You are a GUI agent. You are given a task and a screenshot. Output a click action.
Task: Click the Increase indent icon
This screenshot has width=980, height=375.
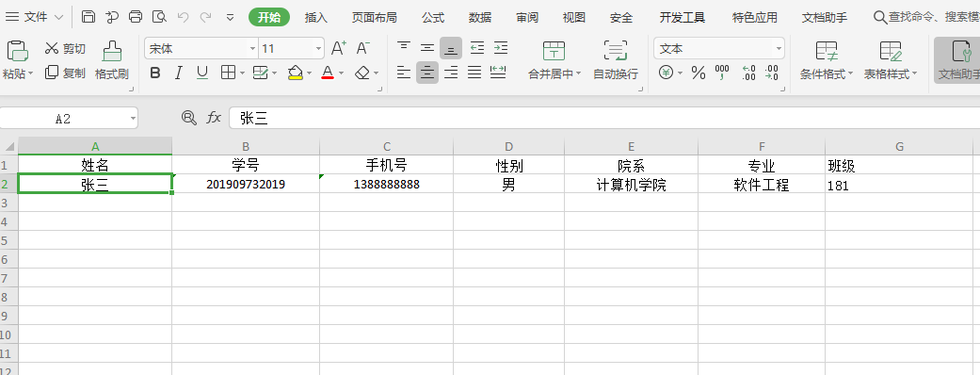[501, 47]
